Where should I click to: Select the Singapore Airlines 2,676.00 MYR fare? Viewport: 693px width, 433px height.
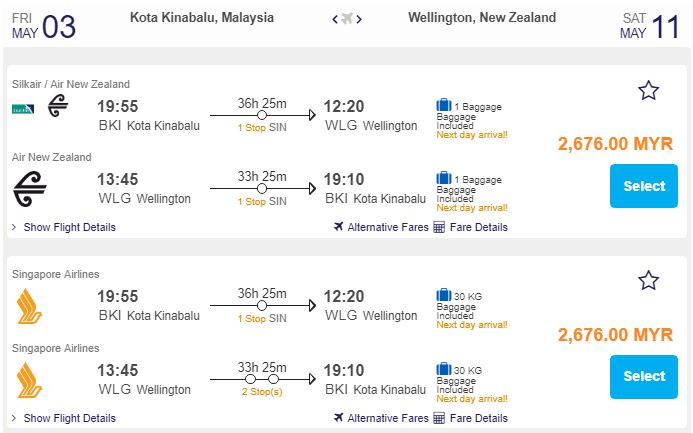point(644,376)
